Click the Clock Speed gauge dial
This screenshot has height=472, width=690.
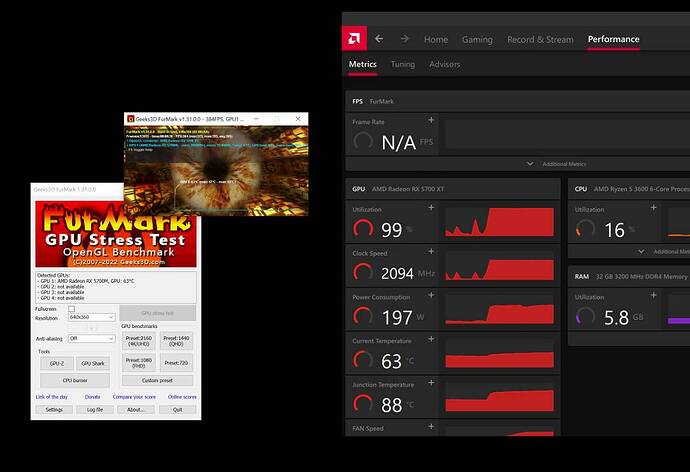point(363,273)
